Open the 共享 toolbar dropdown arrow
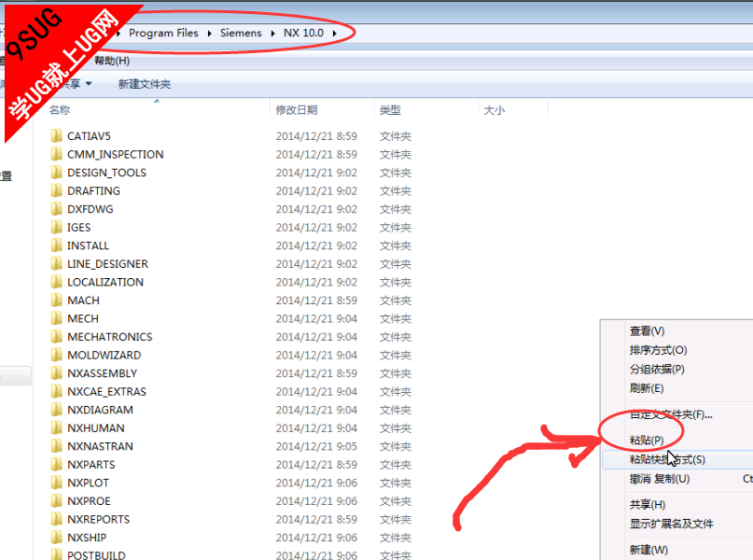 (89, 84)
